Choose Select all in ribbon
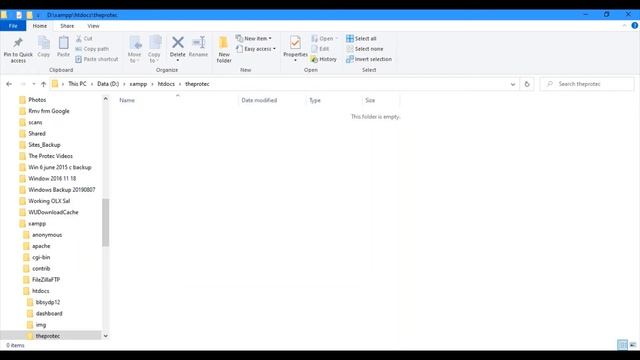This screenshot has width=640, height=360. pos(361,38)
